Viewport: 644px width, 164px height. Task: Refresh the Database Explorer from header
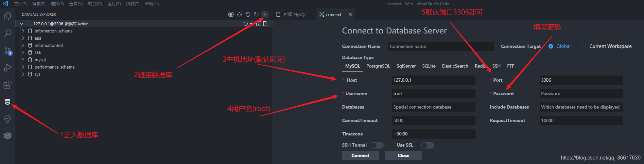(x=256, y=14)
